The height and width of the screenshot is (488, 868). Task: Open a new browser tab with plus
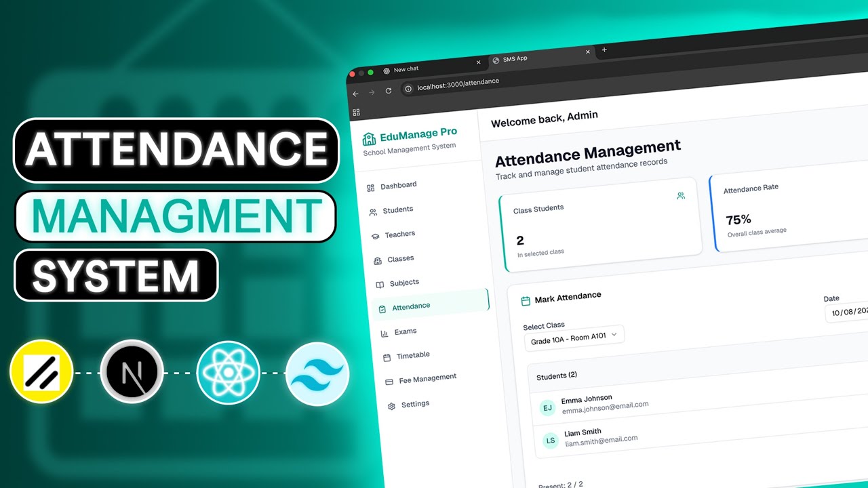(604, 49)
